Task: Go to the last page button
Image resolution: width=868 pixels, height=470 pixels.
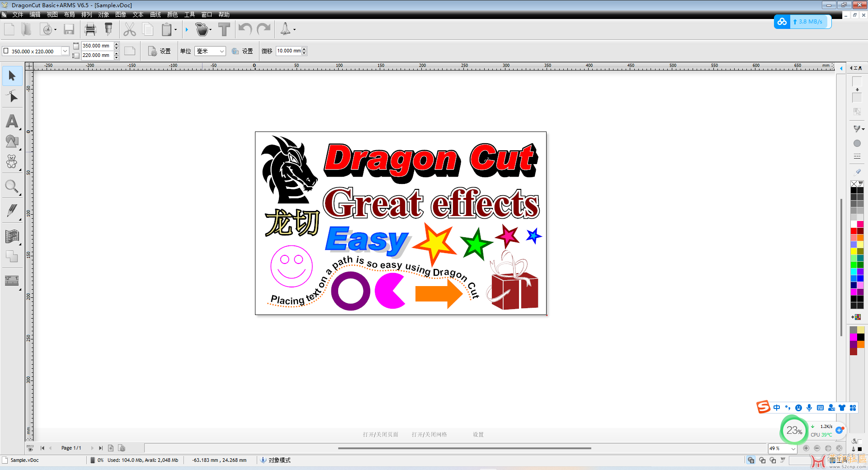Action: pos(100,448)
